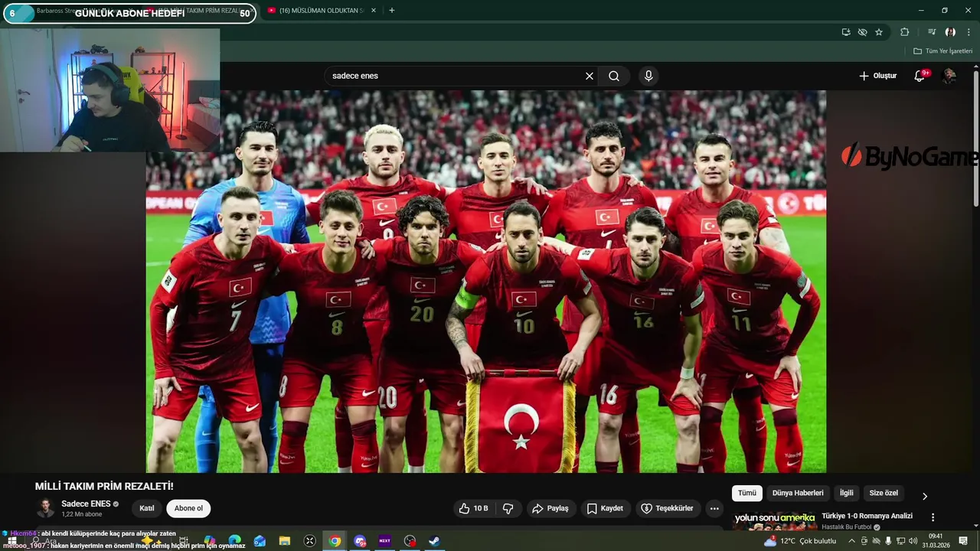
Task: Open Microsoft Edge from the taskbar
Action: (x=235, y=541)
